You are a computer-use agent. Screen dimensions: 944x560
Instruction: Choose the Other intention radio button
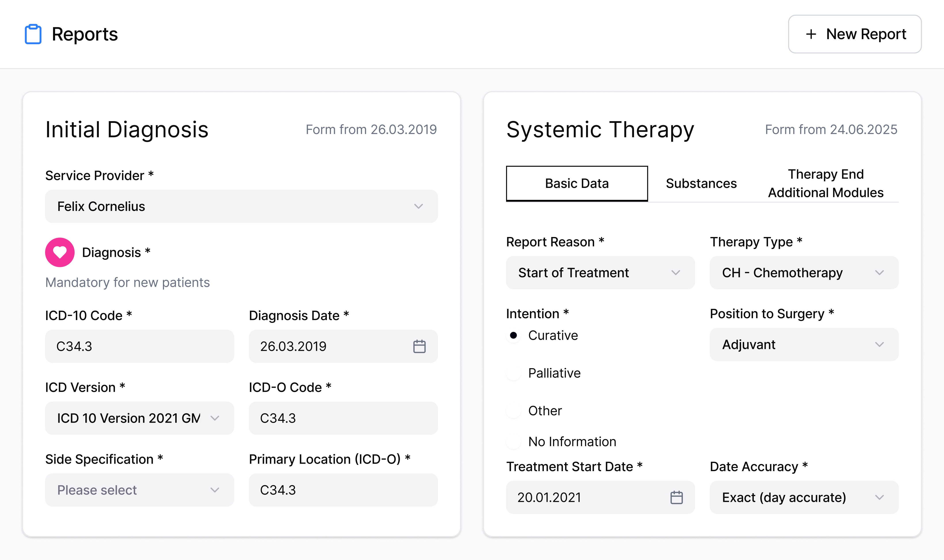[x=513, y=411]
